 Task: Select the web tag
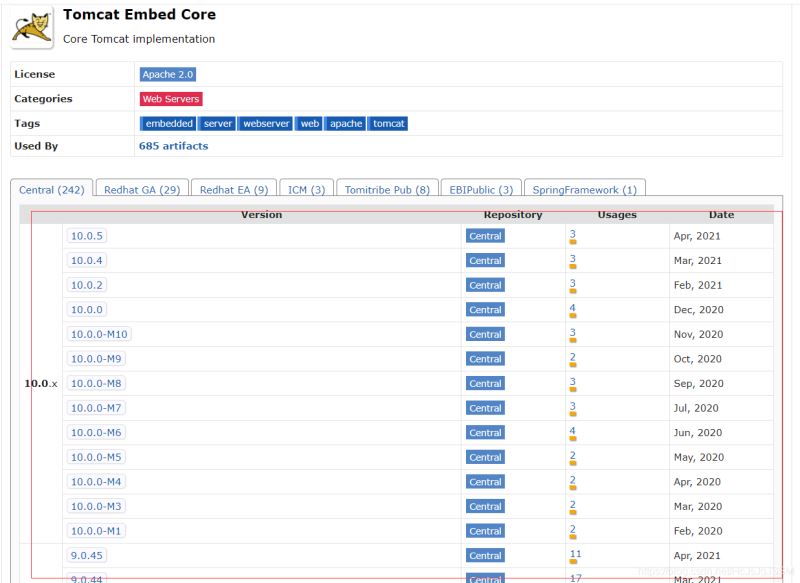point(309,123)
